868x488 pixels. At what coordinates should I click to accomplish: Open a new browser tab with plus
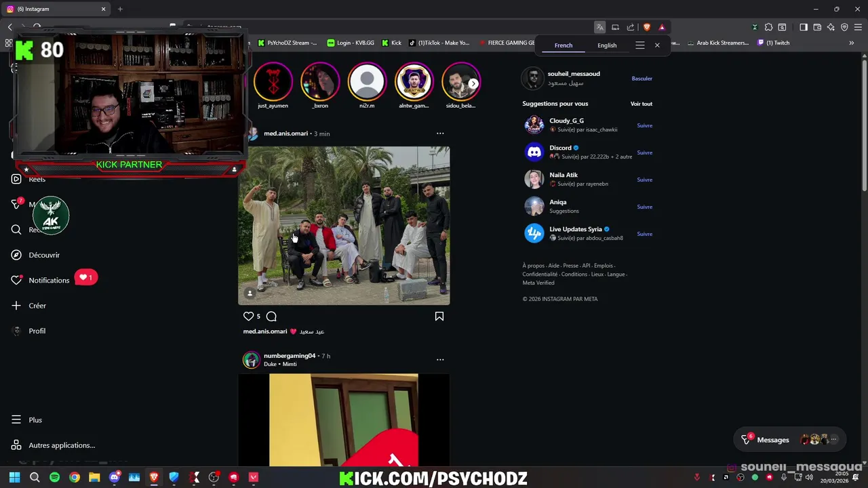pos(120,9)
